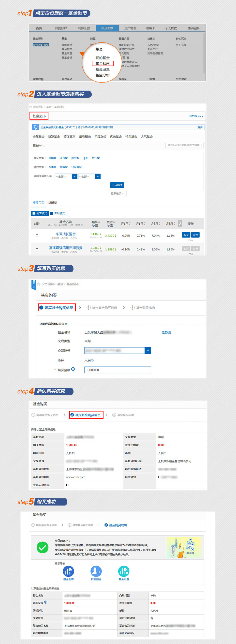Click the 购买金额 amount input field

point(118,370)
